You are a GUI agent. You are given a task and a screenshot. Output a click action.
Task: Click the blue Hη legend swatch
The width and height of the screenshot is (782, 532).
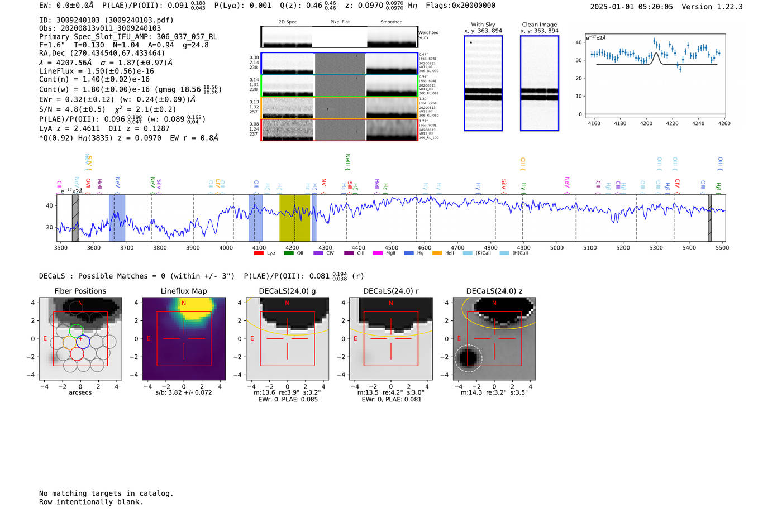409,253
